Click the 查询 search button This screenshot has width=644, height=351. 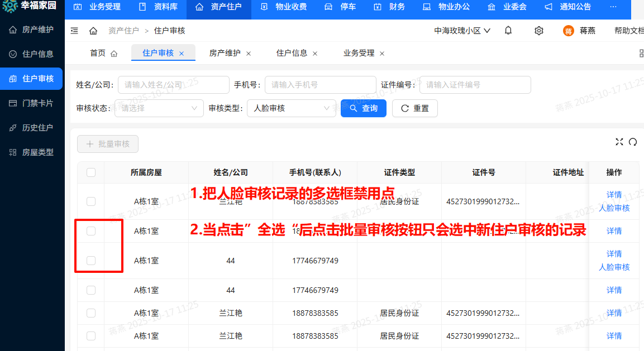click(363, 108)
